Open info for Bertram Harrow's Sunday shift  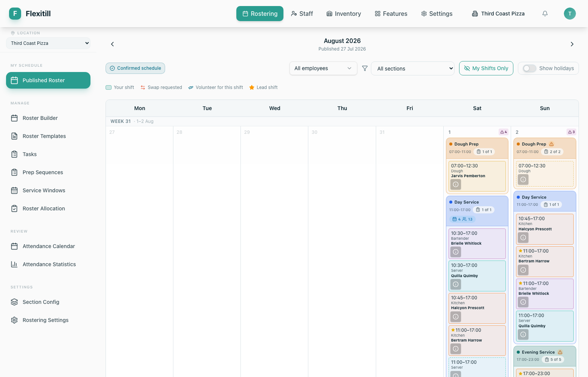[523, 270]
